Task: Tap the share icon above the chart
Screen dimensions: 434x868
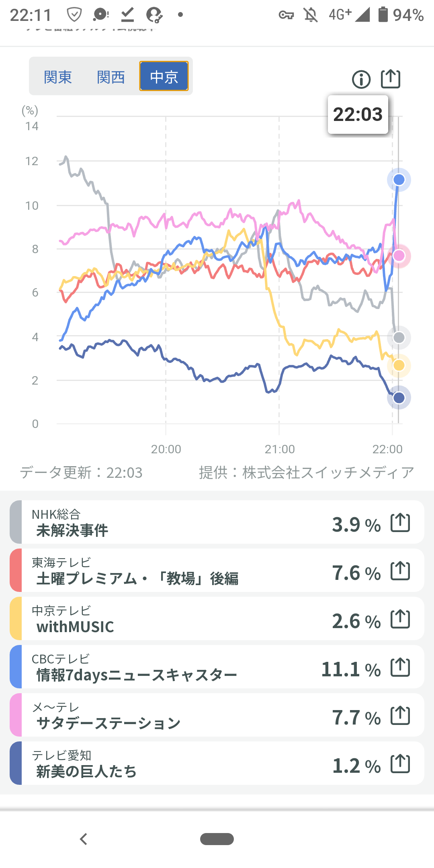Action: pyautogui.click(x=391, y=79)
